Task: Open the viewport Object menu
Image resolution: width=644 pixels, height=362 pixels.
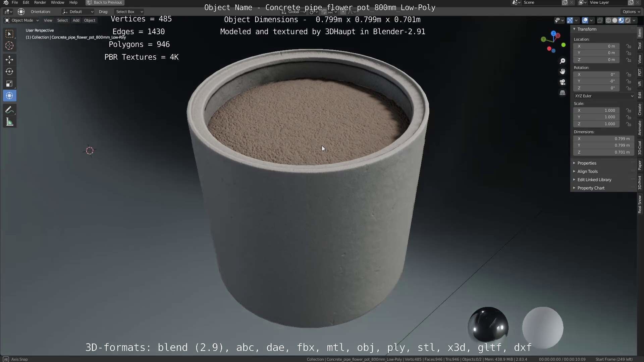Action: click(90, 20)
